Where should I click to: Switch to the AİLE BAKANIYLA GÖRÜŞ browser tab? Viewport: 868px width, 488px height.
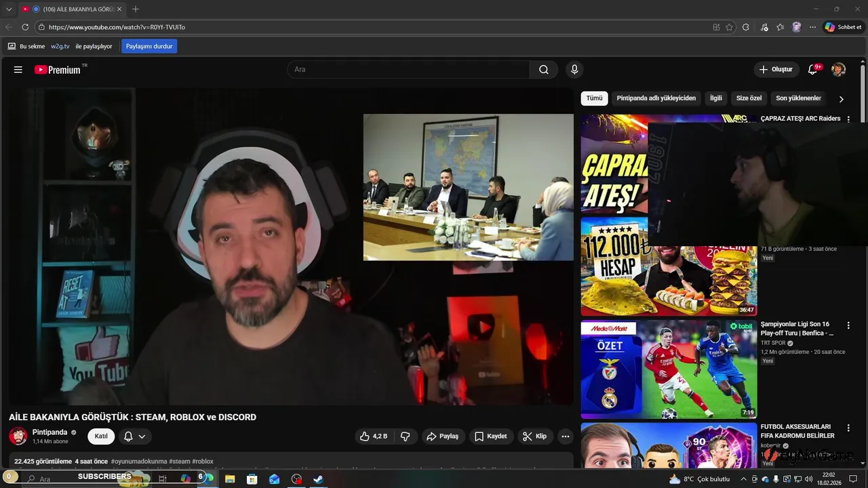(x=71, y=9)
